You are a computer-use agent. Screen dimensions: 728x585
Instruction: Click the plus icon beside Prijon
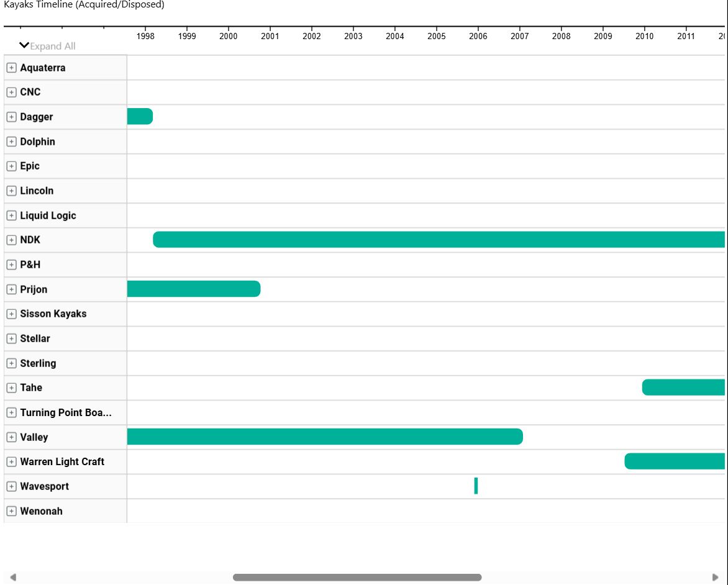12,289
